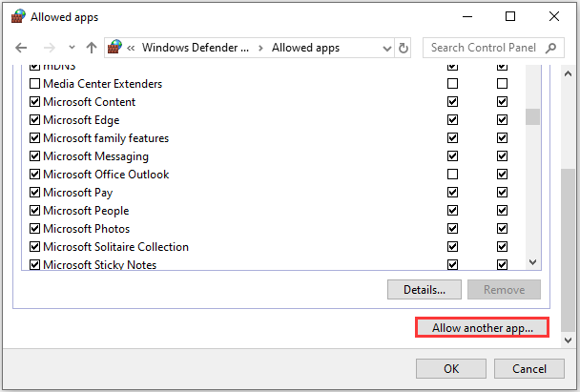Click the window scrollbar up arrow
This screenshot has width=580, height=392.
pos(568,73)
